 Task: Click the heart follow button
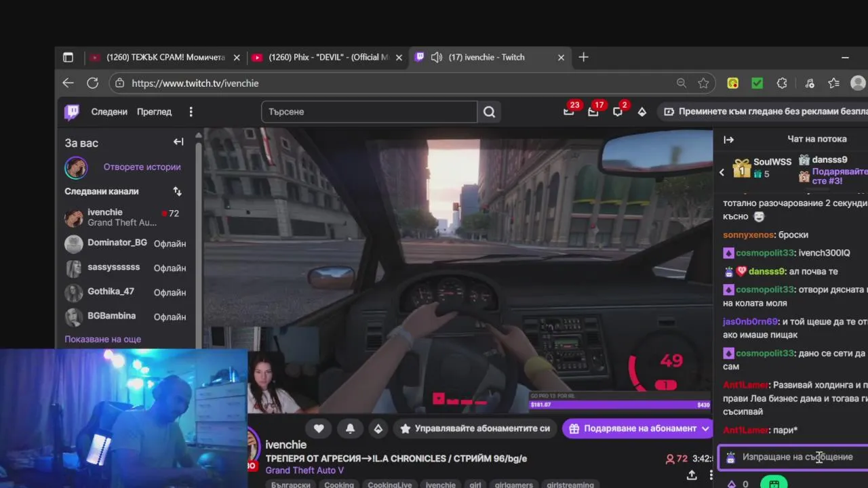coord(319,428)
